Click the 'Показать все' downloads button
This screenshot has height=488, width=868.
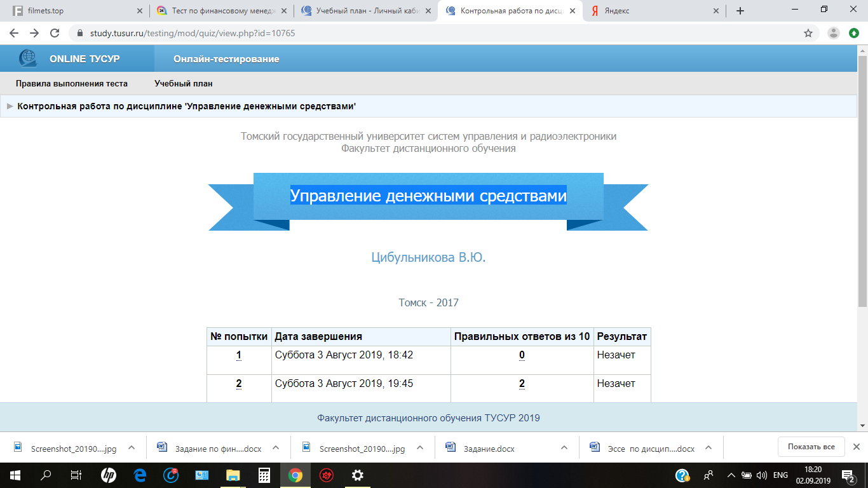click(811, 447)
